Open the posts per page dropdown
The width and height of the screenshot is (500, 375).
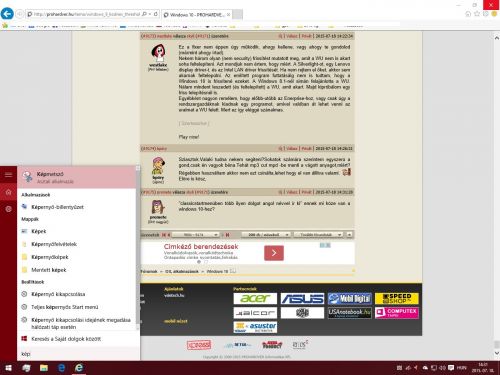click(266, 235)
